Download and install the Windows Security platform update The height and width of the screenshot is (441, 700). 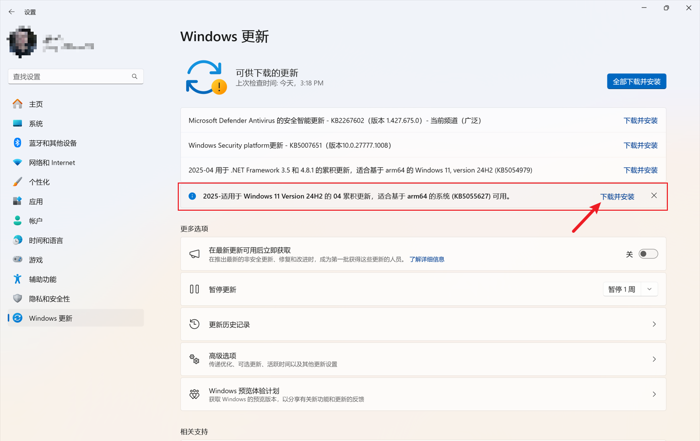click(640, 146)
